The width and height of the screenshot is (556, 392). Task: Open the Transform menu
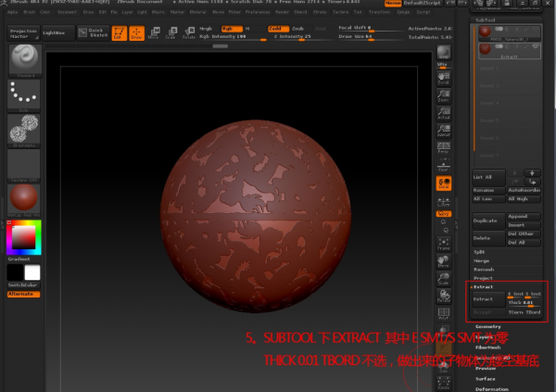coord(378,13)
